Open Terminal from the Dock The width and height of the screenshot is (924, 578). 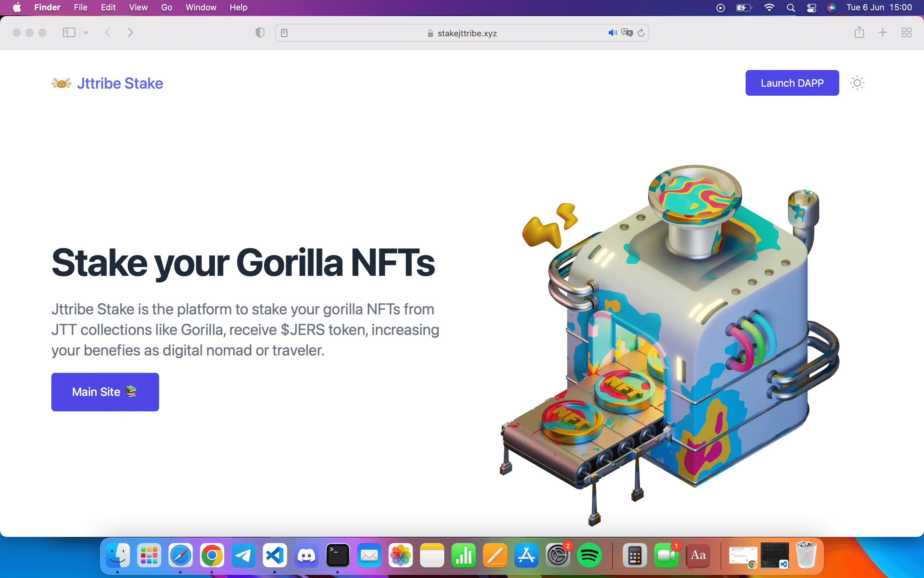coord(338,555)
